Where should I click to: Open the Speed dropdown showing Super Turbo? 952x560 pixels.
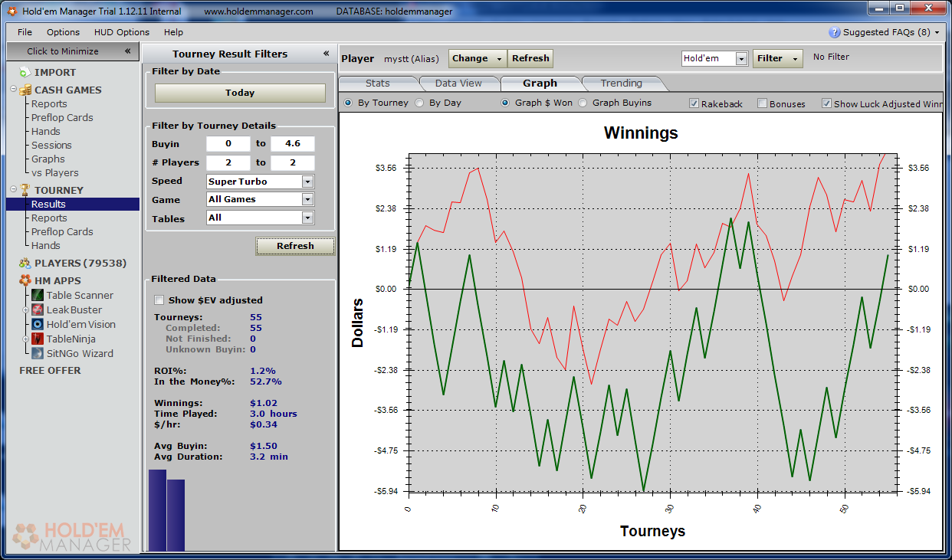click(307, 182)
